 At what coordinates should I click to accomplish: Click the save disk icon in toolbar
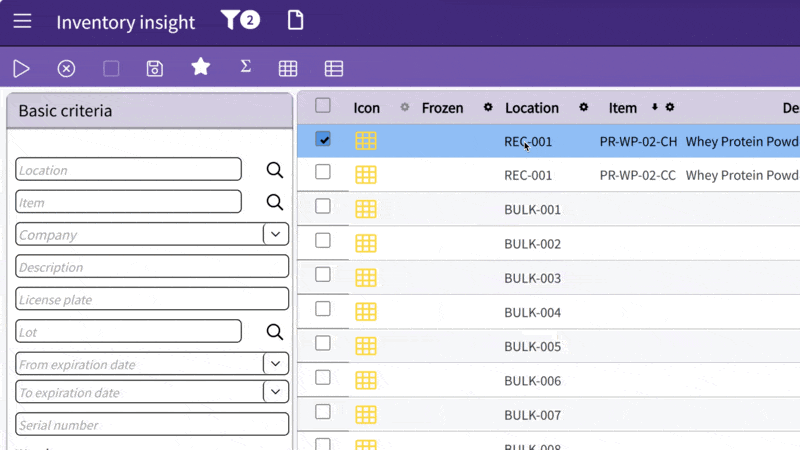[155, 68]
